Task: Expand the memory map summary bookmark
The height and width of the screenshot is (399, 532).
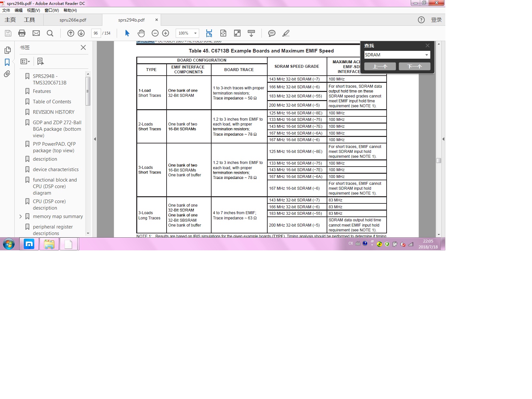Action: point(21,216)
